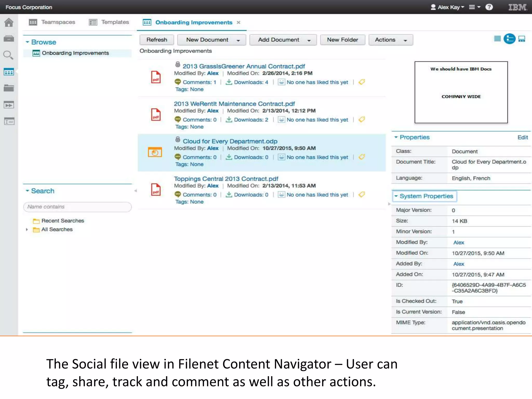This screenshot has height=399, width=532.
Task: Open the Actions dropdown menu
Action: click(x=391, y=40)
